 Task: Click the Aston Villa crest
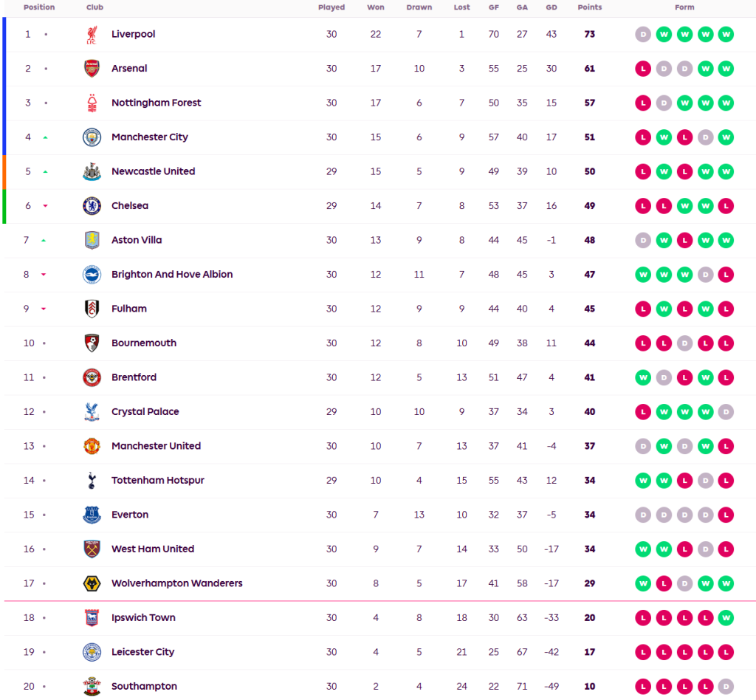pyautogui.click(x=92, y=240)
